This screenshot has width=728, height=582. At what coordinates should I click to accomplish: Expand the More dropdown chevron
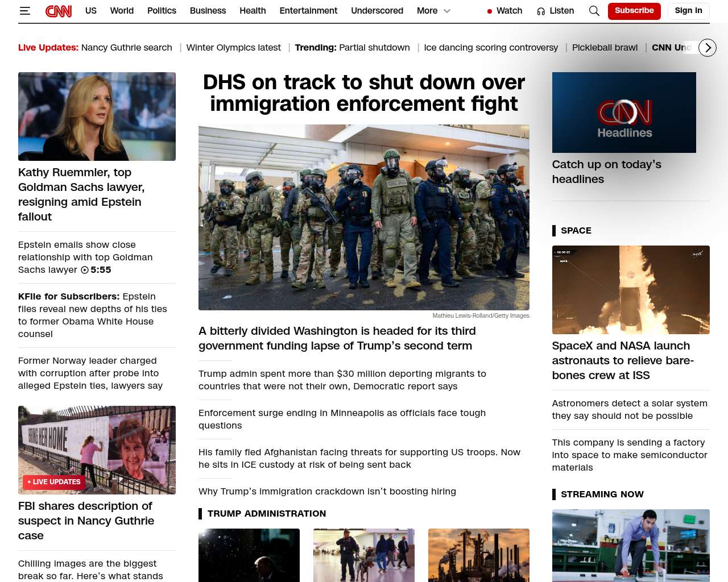click(447, 11)
